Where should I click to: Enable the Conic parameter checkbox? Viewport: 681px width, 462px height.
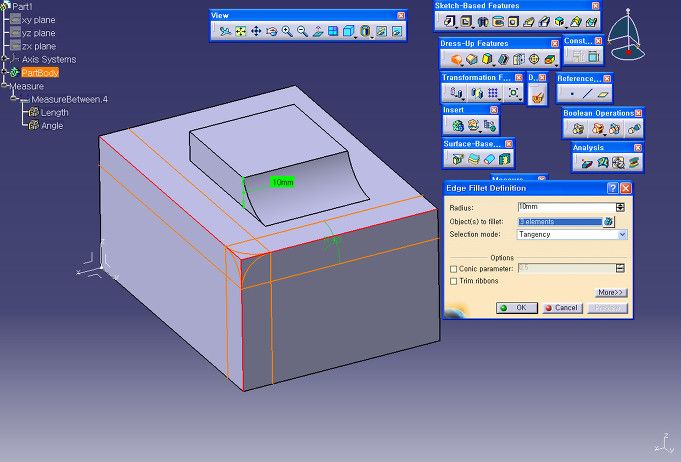click(x=453, y=269)
